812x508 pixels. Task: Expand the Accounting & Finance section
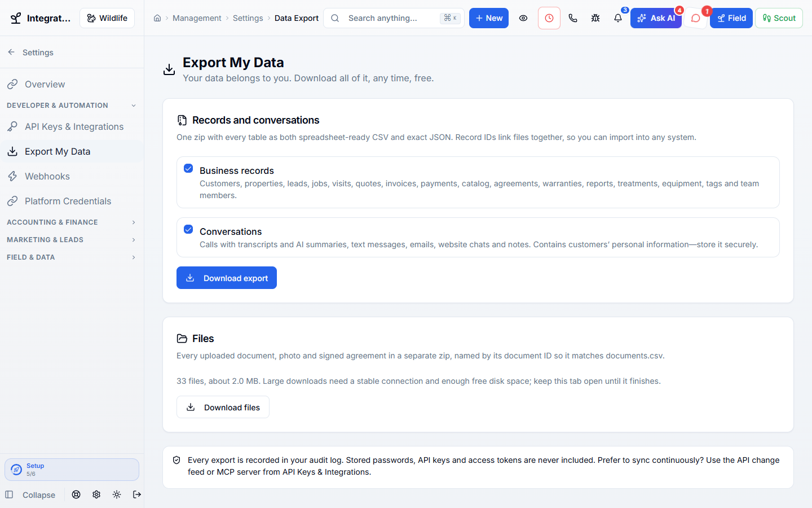click(72, 222)
